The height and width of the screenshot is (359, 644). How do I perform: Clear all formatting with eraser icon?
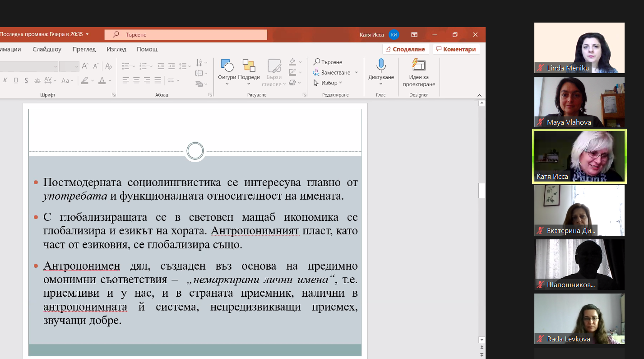(x=108, y=66)
